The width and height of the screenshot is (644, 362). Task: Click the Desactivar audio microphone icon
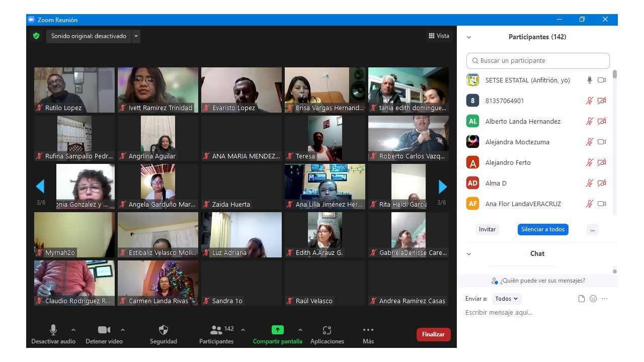click(53, 330)
